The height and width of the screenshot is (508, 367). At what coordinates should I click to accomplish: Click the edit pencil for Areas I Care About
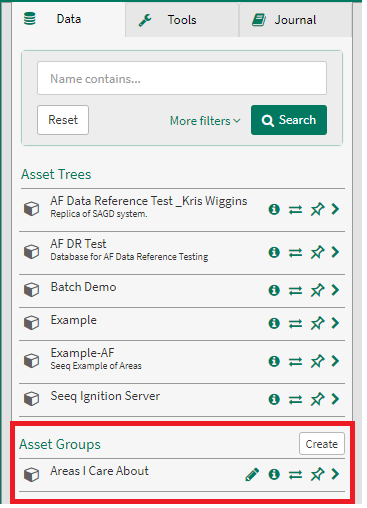point(252,474)
